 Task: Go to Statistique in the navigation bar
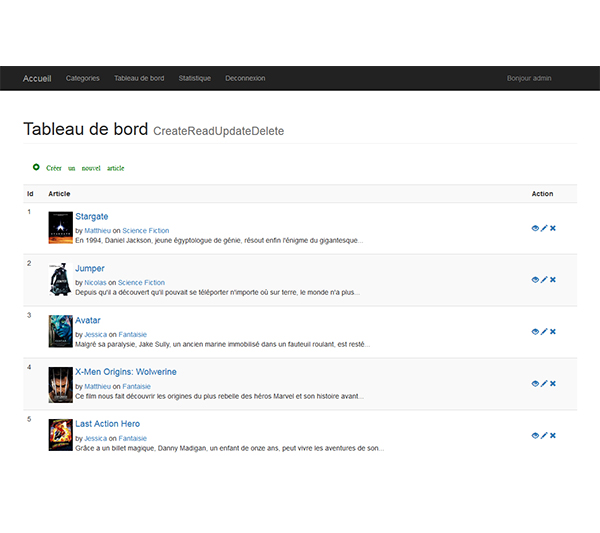195,78
